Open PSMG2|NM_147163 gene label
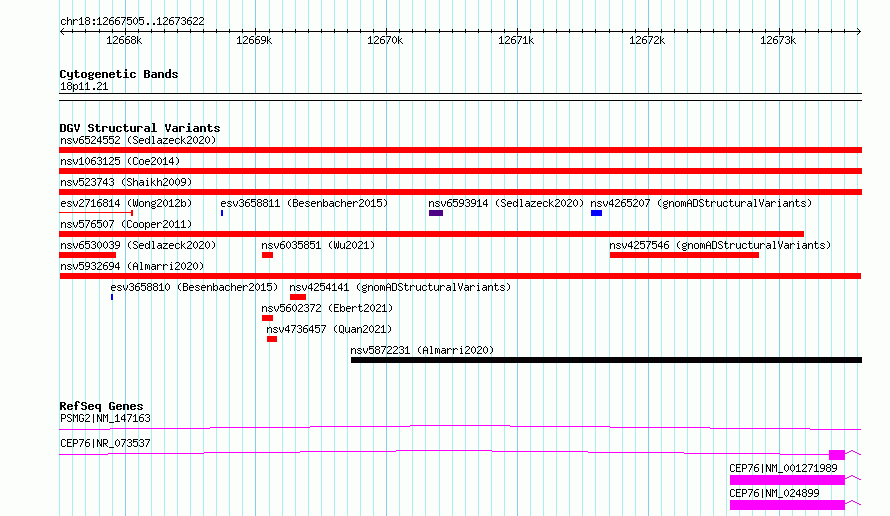This screenshot has width=890, height=516. [x=105, y=418]
